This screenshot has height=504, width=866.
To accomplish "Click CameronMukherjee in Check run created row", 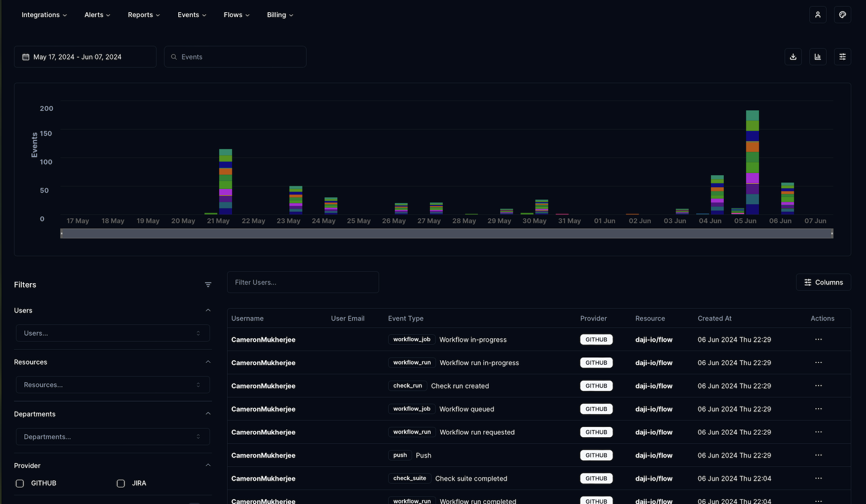I will click(263, 386).
